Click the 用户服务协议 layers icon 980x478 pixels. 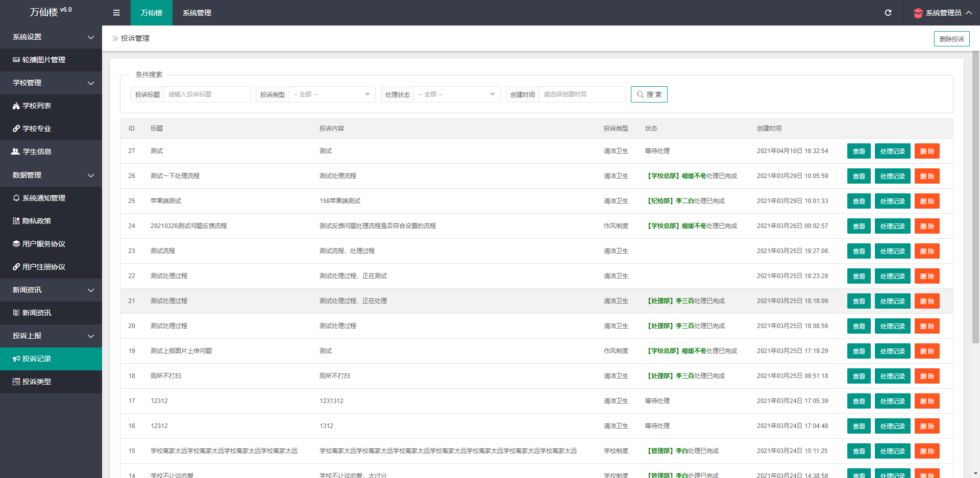16,244
